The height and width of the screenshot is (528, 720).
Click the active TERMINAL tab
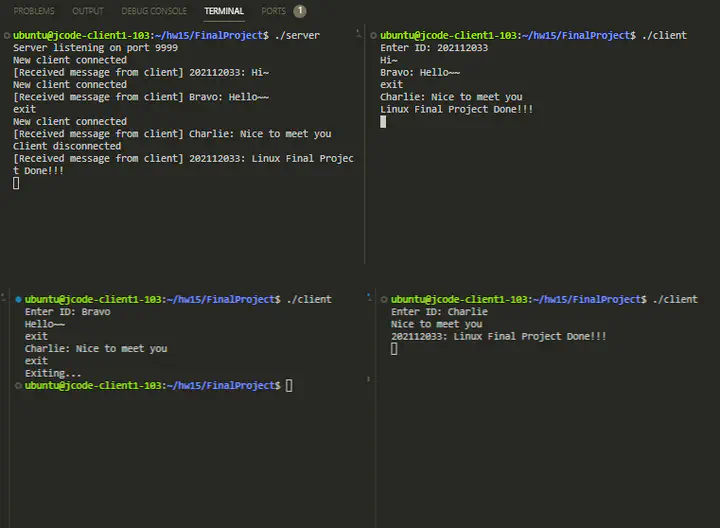(224, 11)
